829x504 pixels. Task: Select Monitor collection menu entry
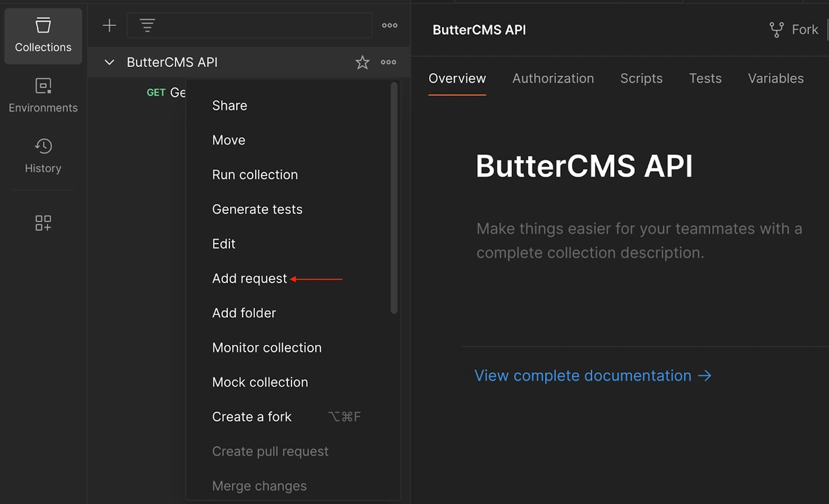click(267, 347)
